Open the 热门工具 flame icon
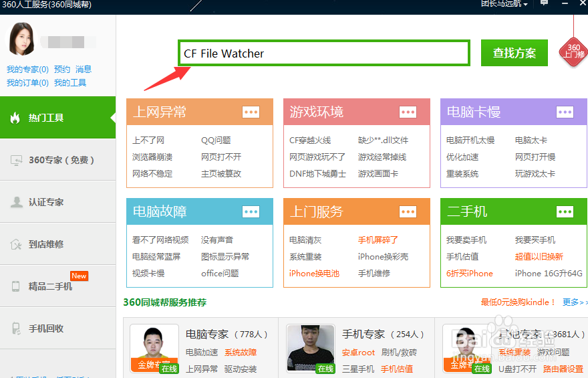Viewport: 588px width, 378px height. [15, 118]
